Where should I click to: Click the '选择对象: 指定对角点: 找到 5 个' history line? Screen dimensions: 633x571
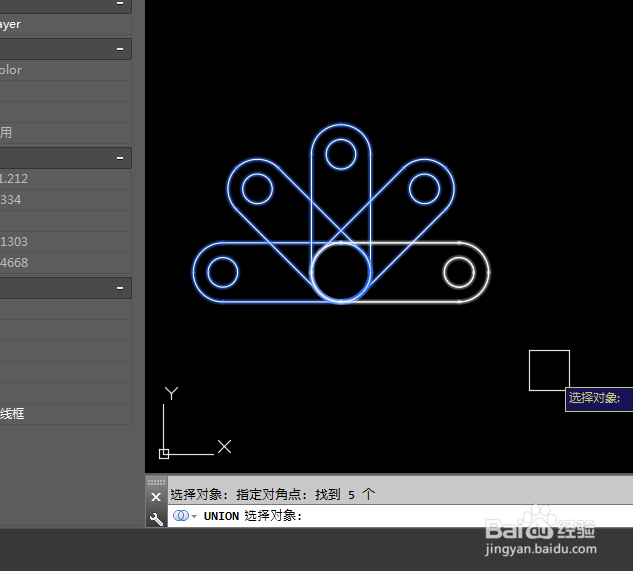click(x=273, y=494)
